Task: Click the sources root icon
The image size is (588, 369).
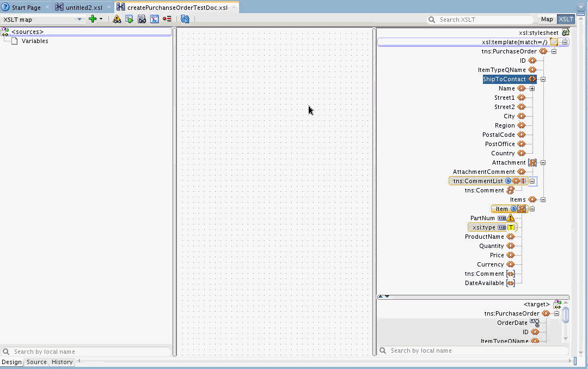Action: (x=5, y=32)
